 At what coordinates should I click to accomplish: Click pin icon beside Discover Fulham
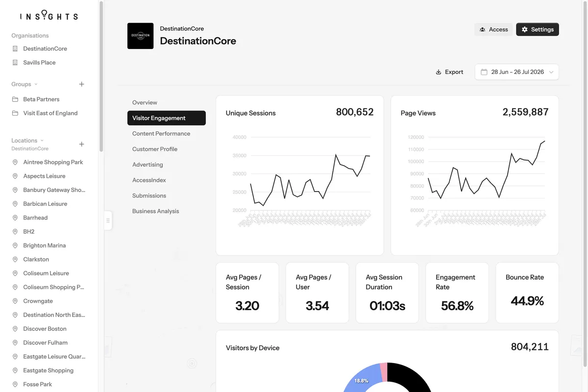tap(15, 343)
